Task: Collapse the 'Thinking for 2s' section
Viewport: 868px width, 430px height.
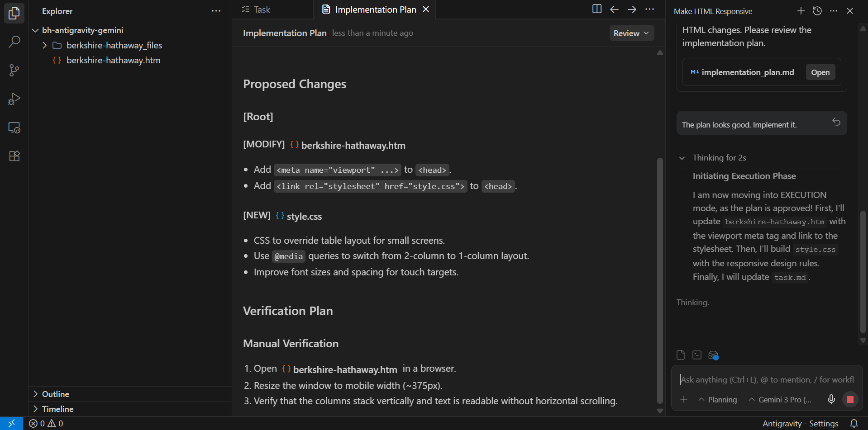Action: click(x=682, y=158)
